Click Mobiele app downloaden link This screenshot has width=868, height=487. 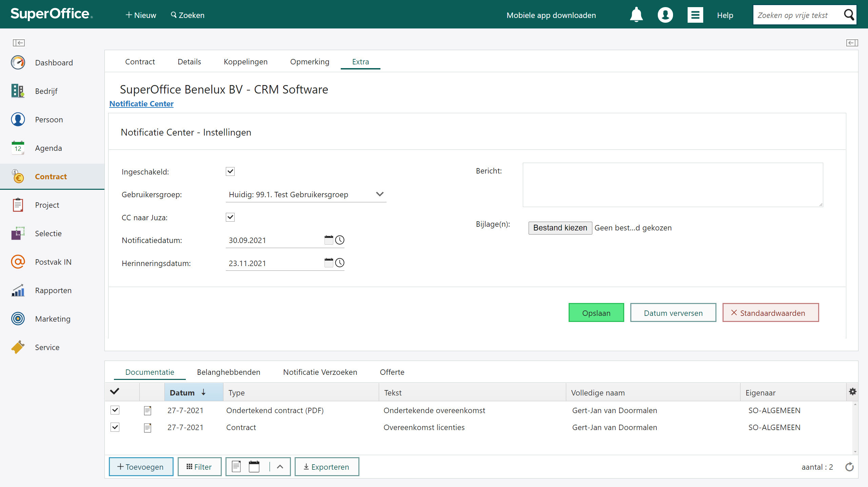pyautogui.click(x=551, y=15)
